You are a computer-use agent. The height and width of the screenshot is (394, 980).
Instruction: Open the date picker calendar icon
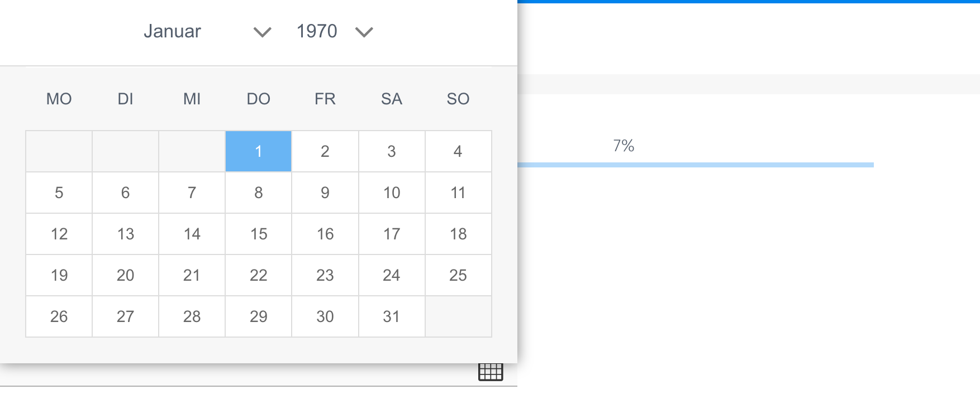click(x=491, y=372)
